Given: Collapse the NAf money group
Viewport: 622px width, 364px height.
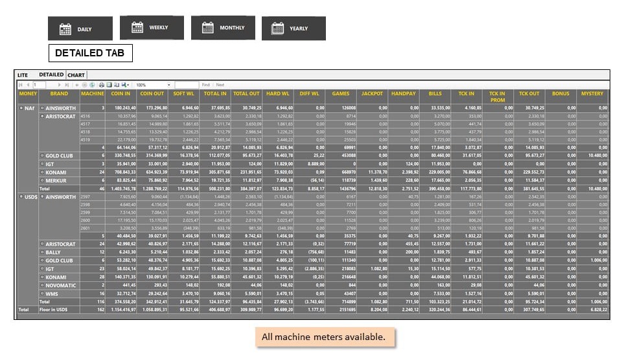Looking at the screenshot, I should 21,108.
